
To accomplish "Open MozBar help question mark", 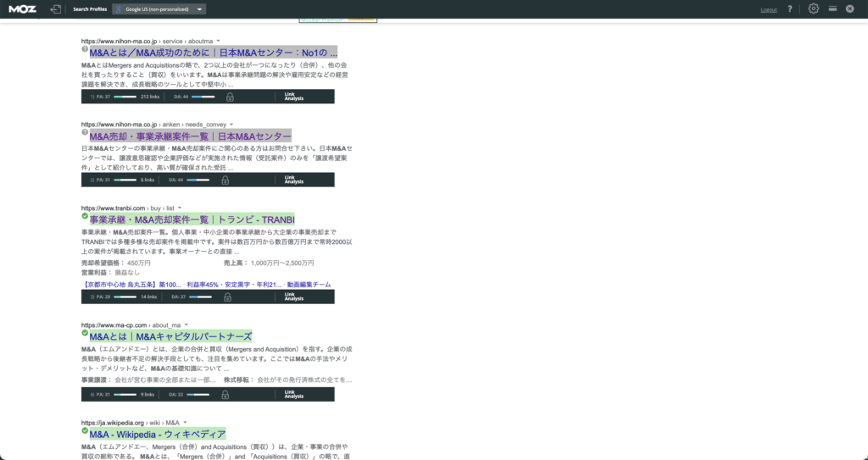I will point(790,8).
